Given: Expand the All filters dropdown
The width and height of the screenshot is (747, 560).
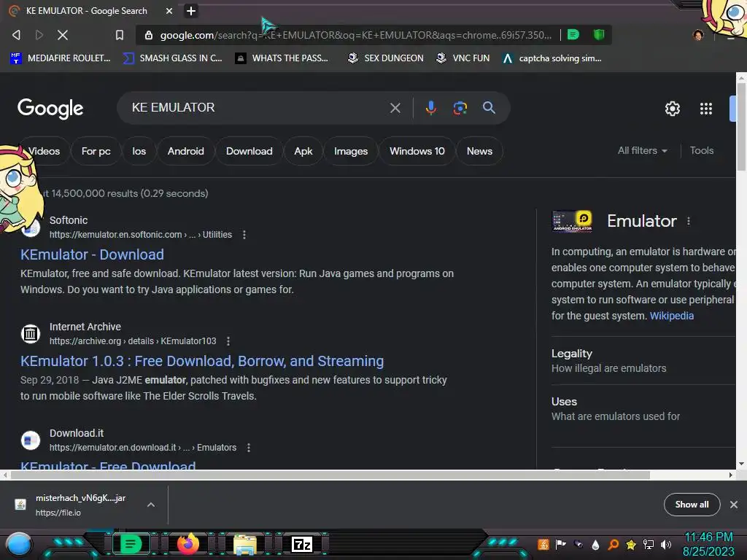Looking at the screenshot, I should pos(642,150).
